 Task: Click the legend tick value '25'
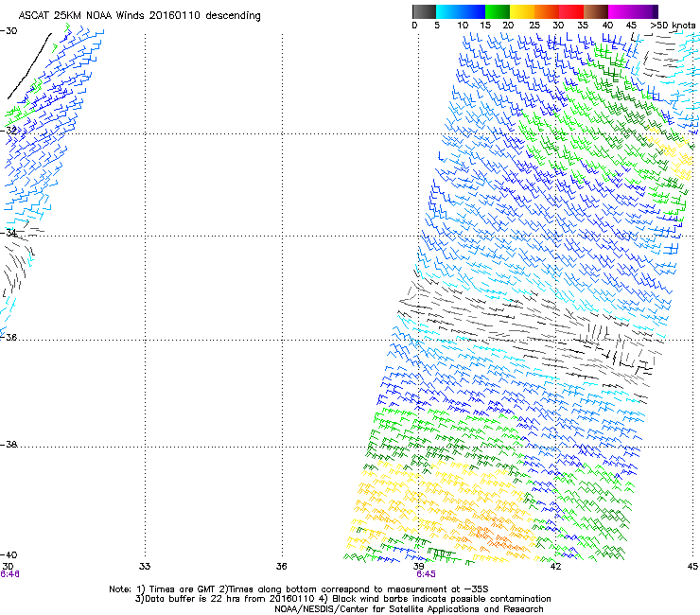pos(534,26)
